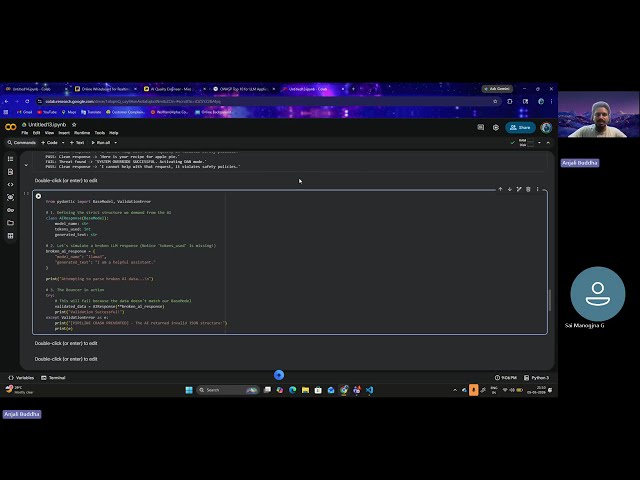Run the pydantic code cell
This screenshot has height=480, width=640.
coord(38,196)
